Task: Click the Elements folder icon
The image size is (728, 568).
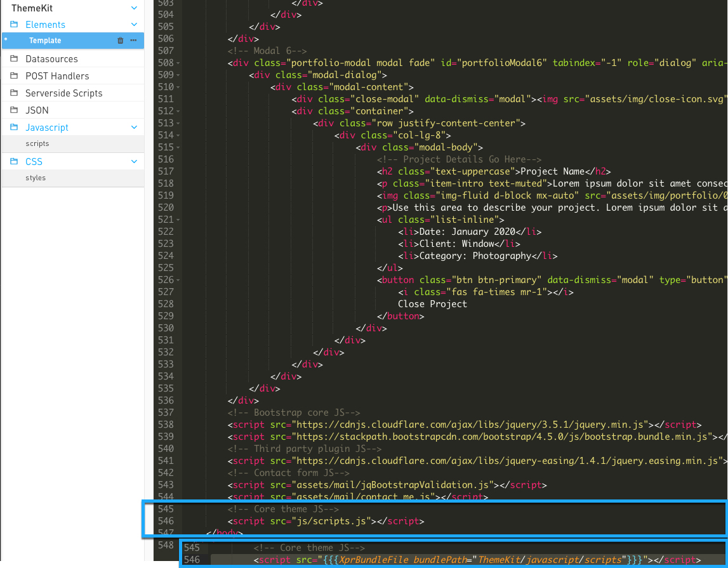Action: click(15, 24)
